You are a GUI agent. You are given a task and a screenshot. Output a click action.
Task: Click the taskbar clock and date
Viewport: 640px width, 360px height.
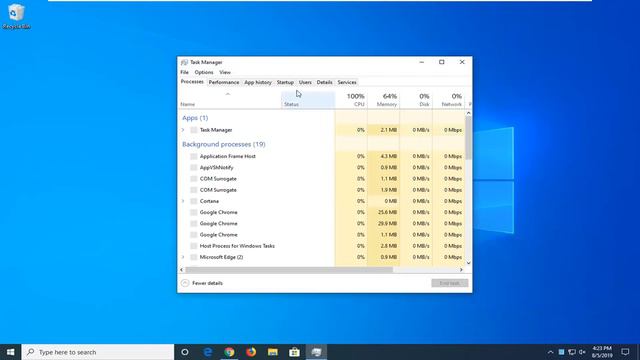tap(602, 352)
